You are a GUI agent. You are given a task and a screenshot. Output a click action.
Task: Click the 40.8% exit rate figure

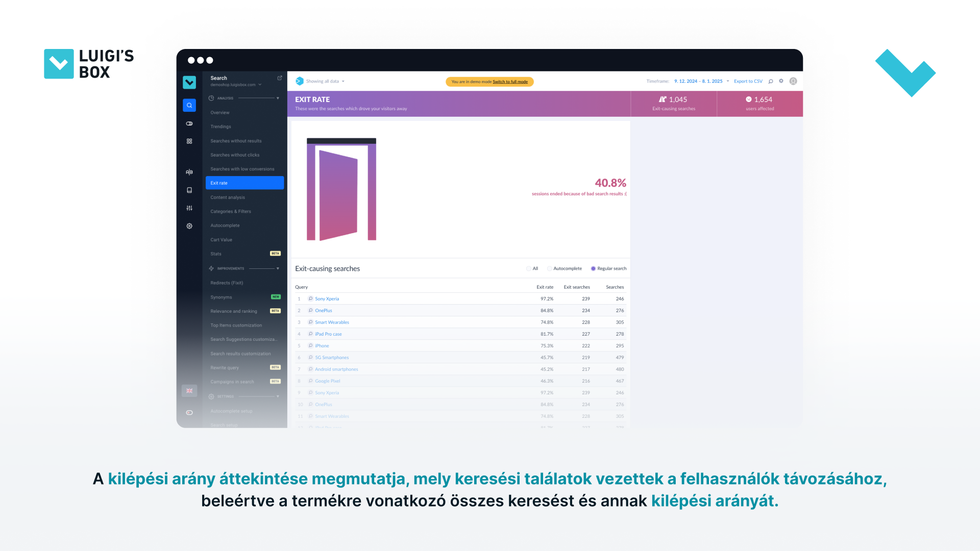click(610, 183)
